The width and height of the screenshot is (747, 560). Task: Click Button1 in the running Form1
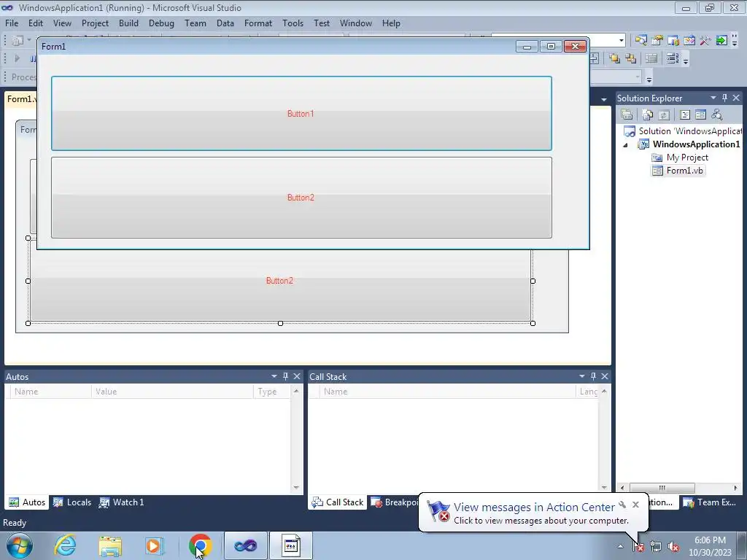pos(301,113)
